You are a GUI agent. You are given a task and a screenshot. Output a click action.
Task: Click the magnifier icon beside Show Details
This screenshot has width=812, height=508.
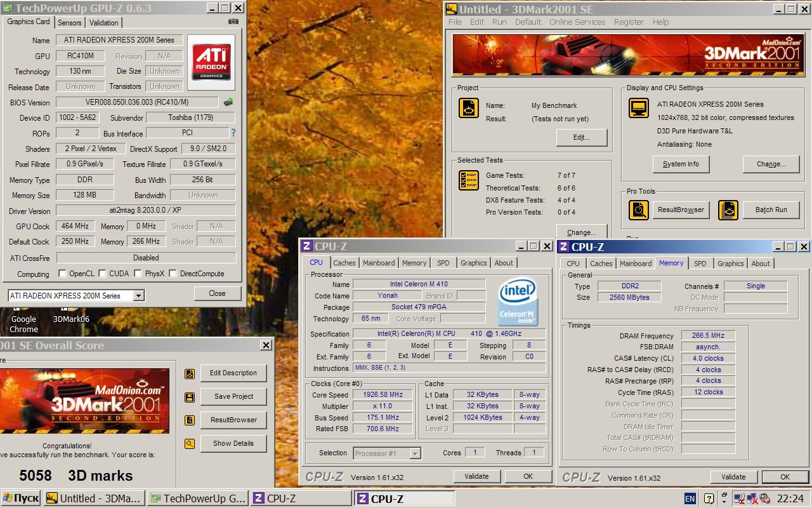coord(190,444)
